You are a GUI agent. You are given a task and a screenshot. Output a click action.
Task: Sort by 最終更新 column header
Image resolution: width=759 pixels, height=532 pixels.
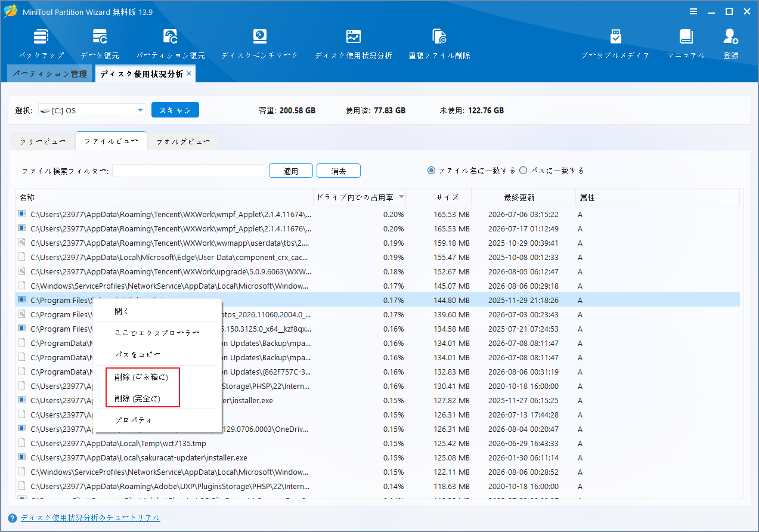(x=523, y=197)
